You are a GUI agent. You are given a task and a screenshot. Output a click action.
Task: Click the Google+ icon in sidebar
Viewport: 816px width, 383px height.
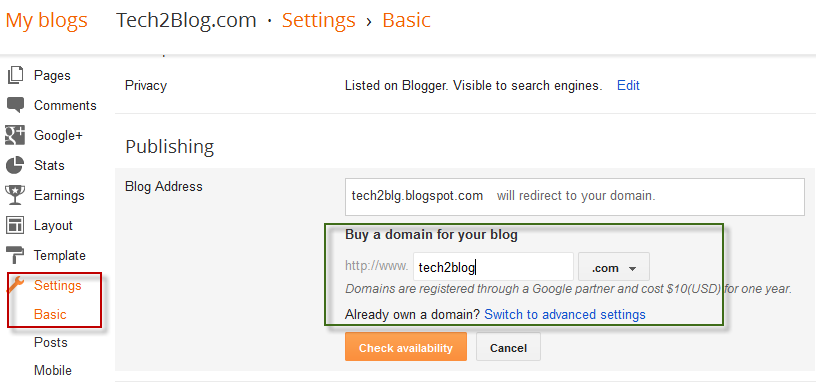click(x=15, y=135)
